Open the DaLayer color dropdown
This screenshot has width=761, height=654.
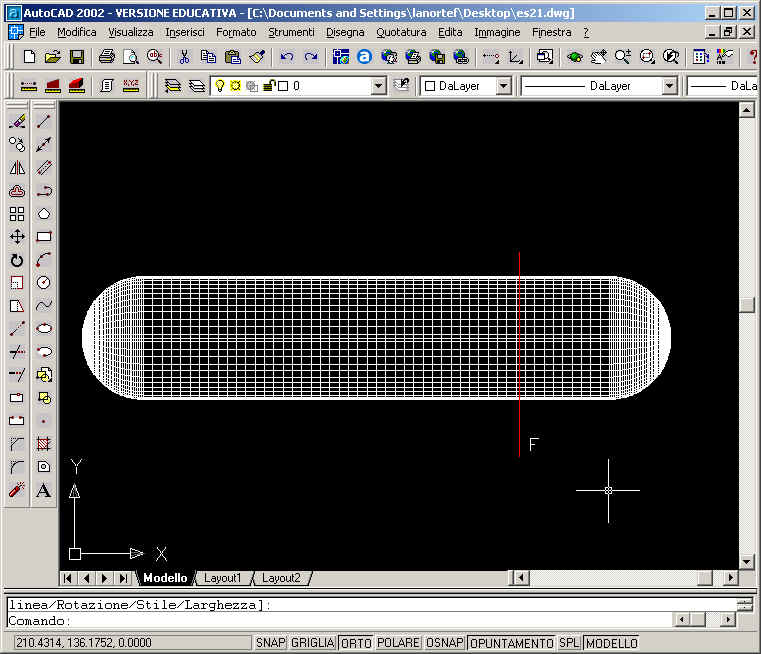504,86
